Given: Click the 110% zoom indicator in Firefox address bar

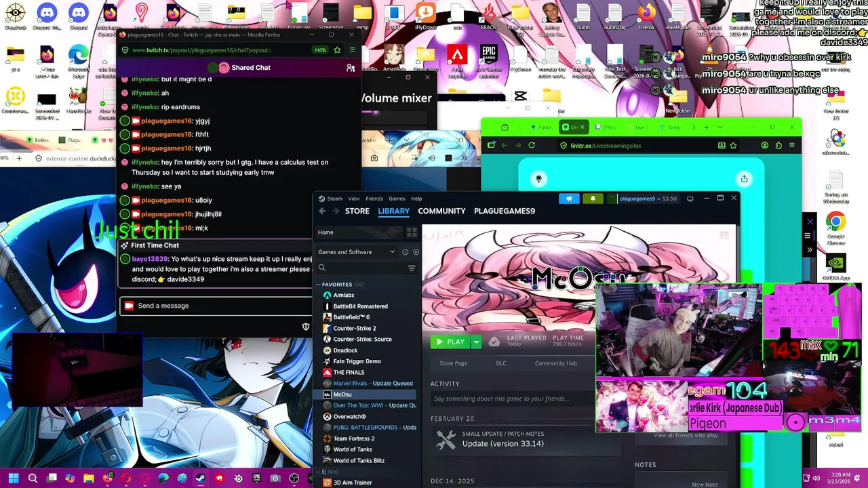Looking at the screenshot, I should click(x=319, y=50).
